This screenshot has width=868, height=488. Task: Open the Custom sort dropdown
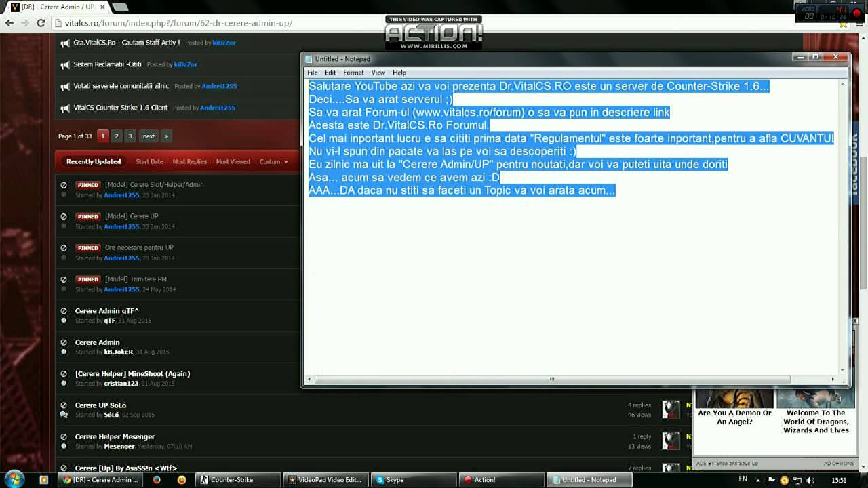pos(273,161)
